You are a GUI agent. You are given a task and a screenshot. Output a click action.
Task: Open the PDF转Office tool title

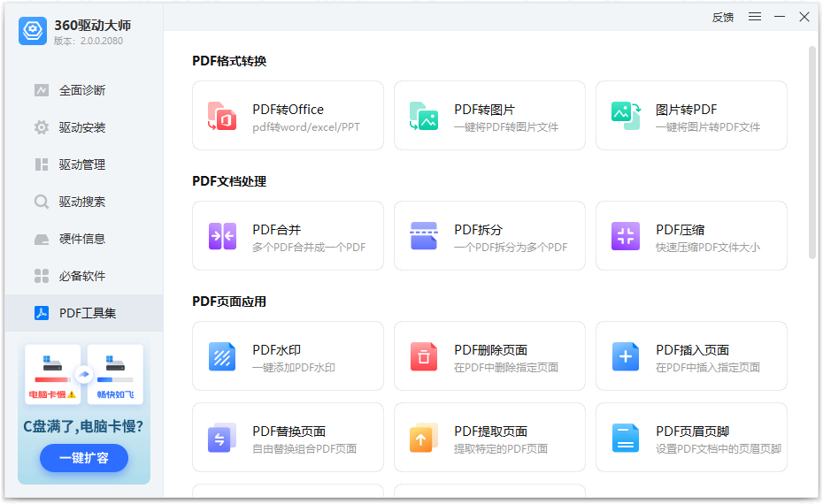288,110
